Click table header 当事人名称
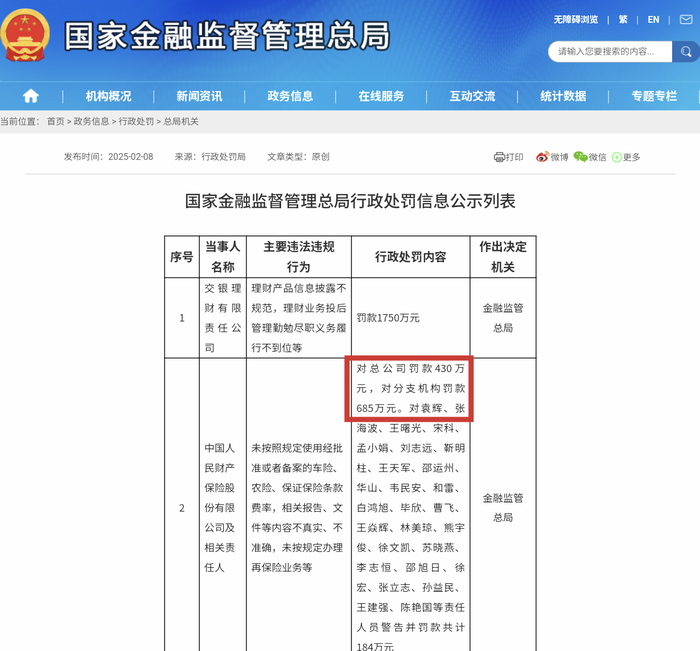700x651 pixels. pyautogui.click(x=223, y=257)
